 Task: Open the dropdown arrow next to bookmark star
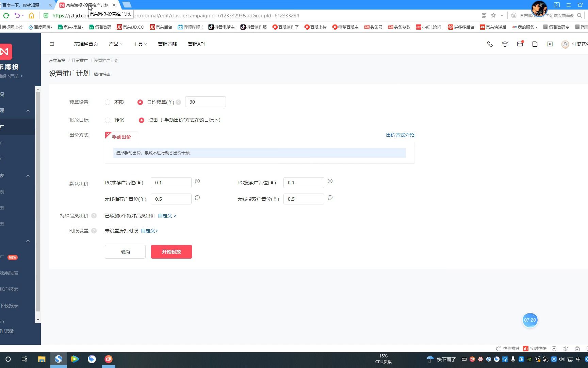[x=502, y=16]
